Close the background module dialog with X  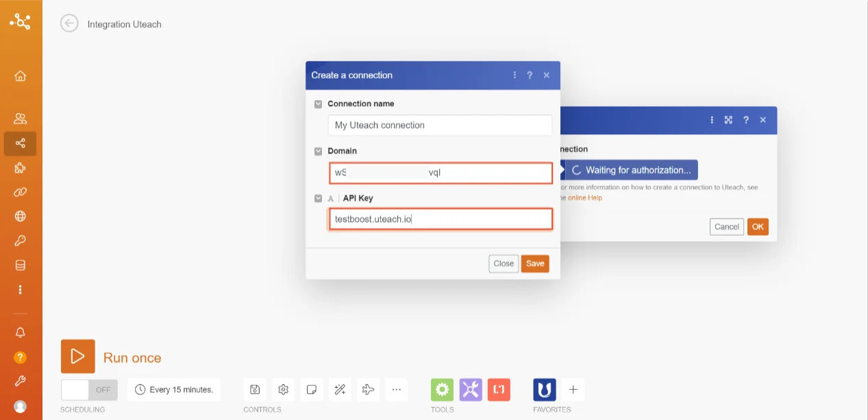(762, 120)
